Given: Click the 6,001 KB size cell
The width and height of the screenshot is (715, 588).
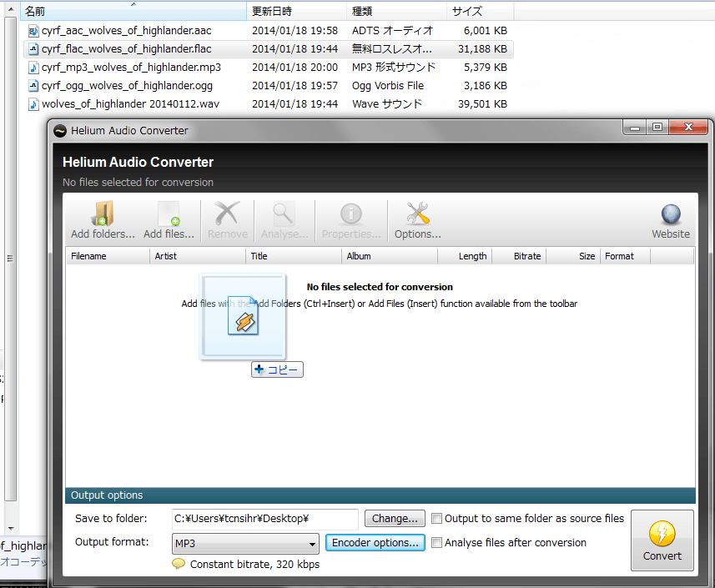Looking at the screenshot, I should [486, 31].
